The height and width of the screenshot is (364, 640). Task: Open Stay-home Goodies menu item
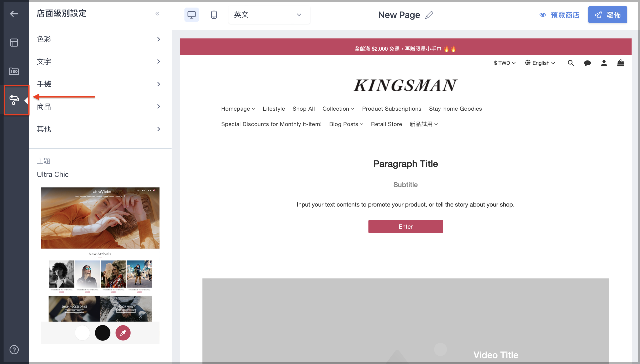point(455,109)
